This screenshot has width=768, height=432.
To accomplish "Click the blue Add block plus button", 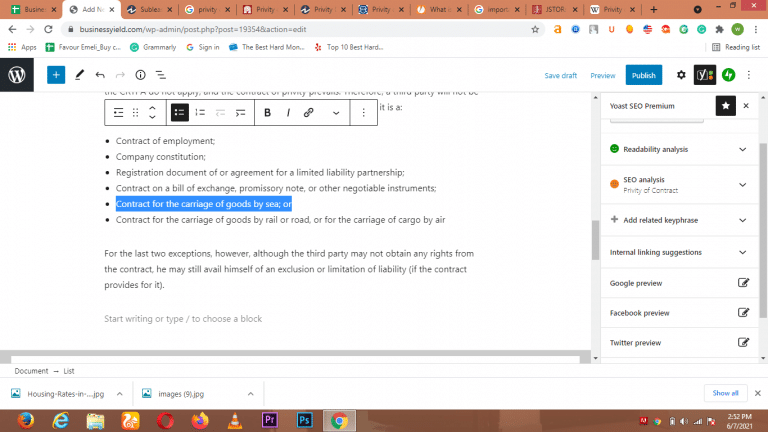I will pos(56,75).
